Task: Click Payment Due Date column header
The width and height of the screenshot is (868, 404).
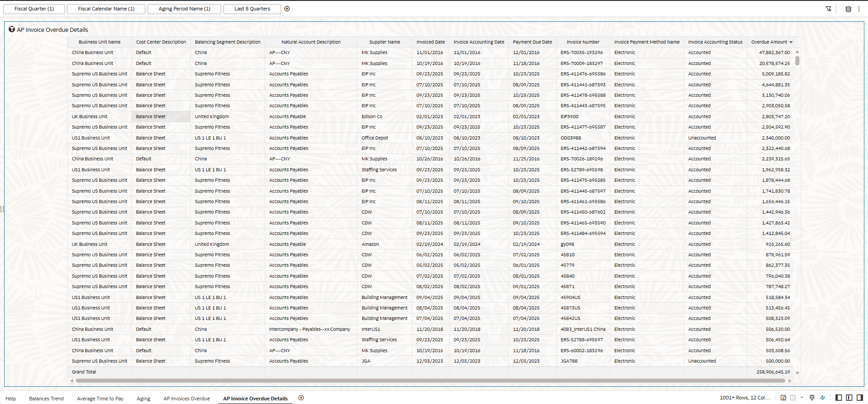Action: pyautogui.click(x=532, y=42)
